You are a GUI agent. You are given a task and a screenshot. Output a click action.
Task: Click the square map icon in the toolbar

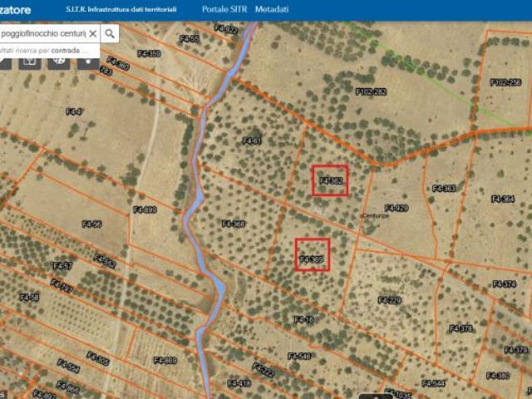(29, 60)
